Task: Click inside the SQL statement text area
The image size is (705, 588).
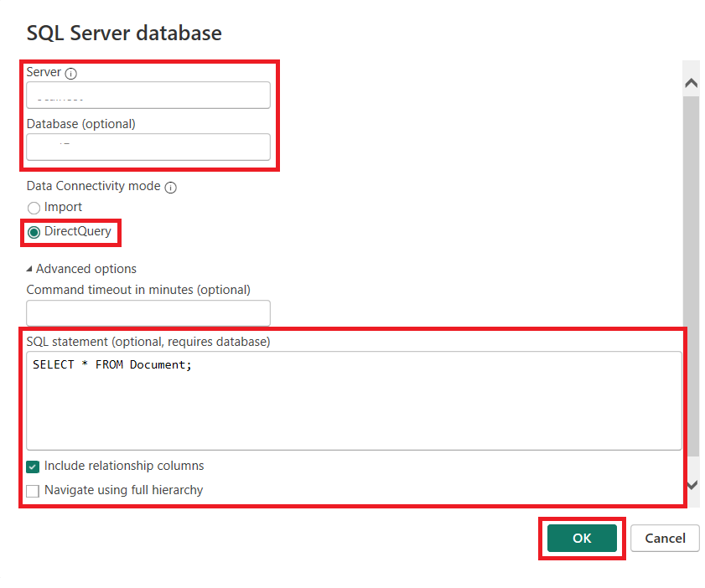Action: click(354, 400)
